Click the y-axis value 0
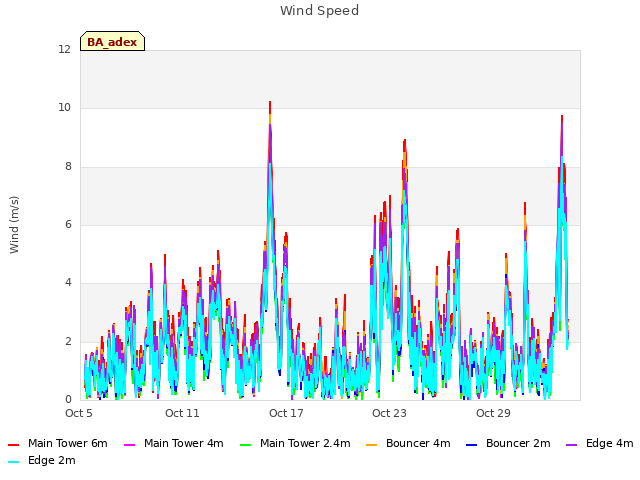640x480 pixels. [x=68, y=399]
